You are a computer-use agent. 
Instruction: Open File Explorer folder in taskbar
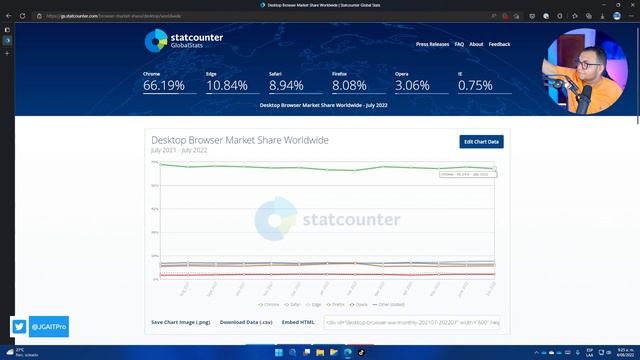320,352
